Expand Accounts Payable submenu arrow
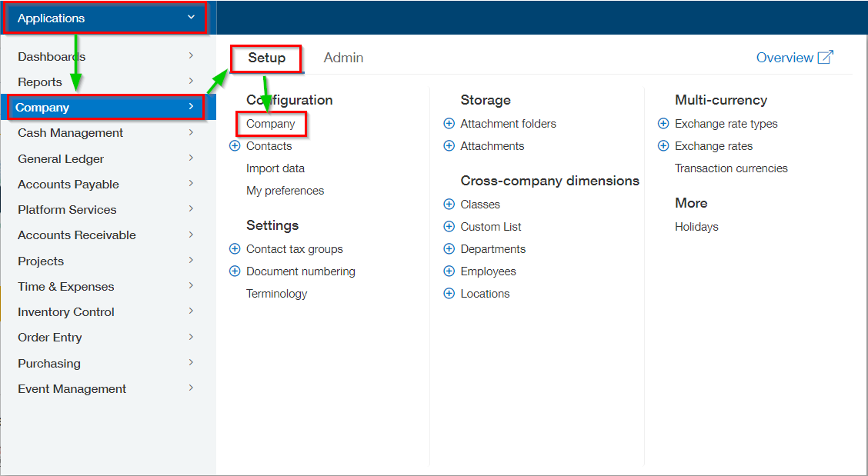868x476 pixels. pos(191,183)
